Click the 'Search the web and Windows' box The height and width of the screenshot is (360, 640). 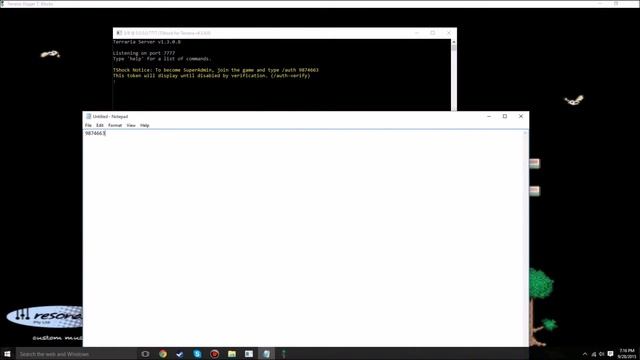(x=76, y=354)
